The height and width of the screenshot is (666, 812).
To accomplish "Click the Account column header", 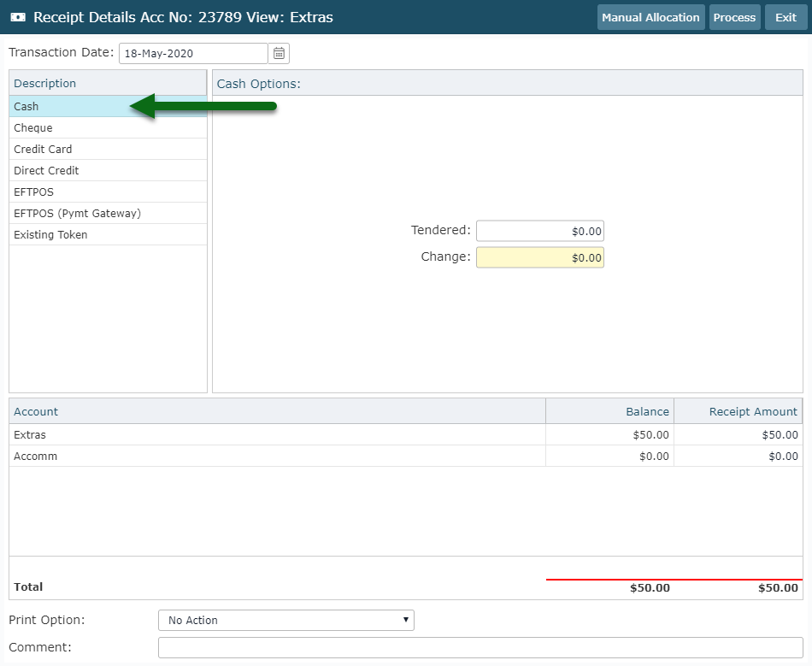I will (277, 412).
